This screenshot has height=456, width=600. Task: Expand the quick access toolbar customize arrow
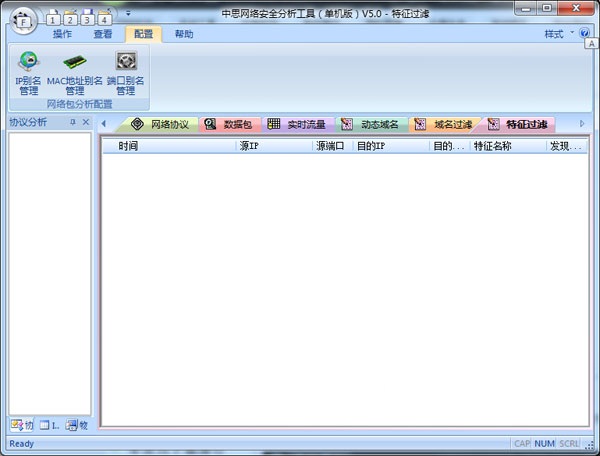(128, 13)
